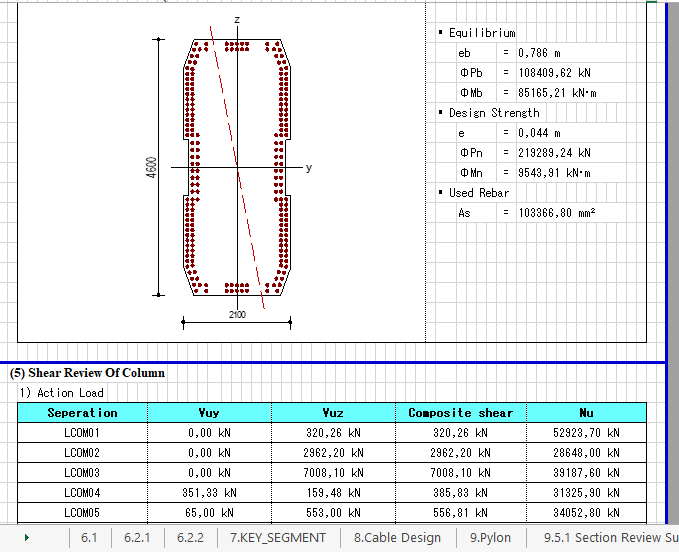Select the 6.2.2 sheet tab
The width and height of the screenshot is (679, 552).
[191, 538]
